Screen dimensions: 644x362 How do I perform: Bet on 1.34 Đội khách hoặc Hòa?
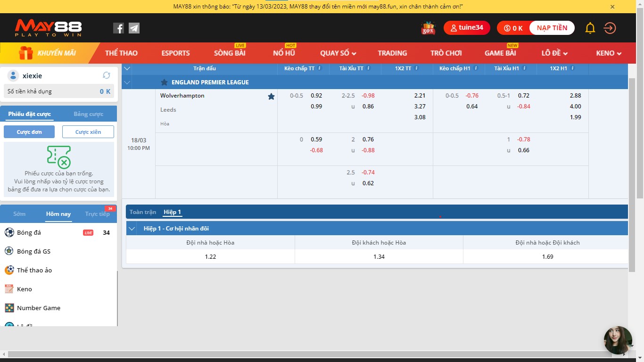coord(379,257)
